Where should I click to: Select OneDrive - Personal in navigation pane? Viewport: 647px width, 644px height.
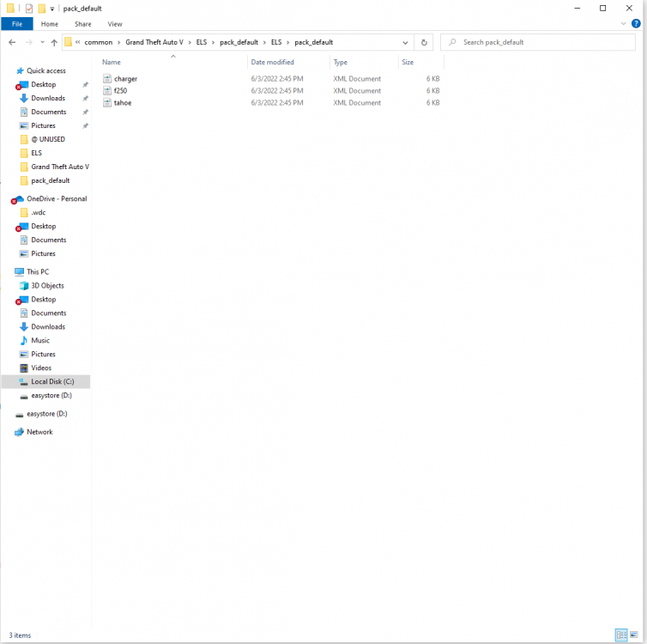[x=57, y=198]
